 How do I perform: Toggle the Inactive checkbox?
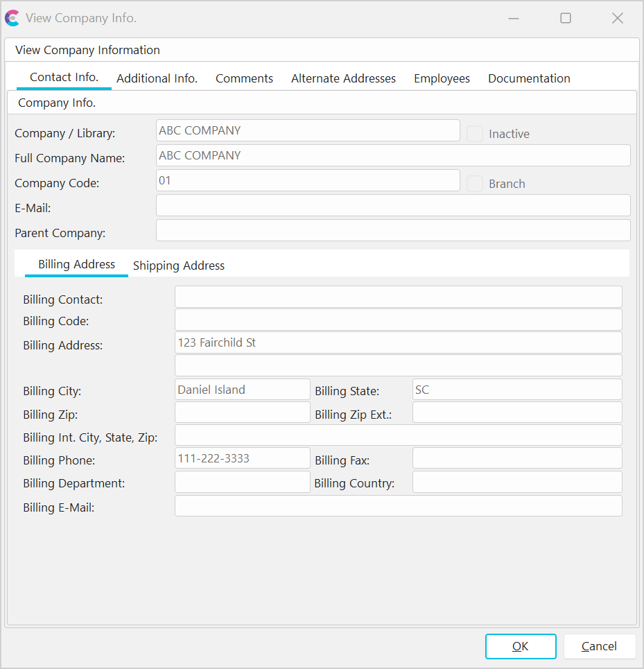tap(475, 134)
